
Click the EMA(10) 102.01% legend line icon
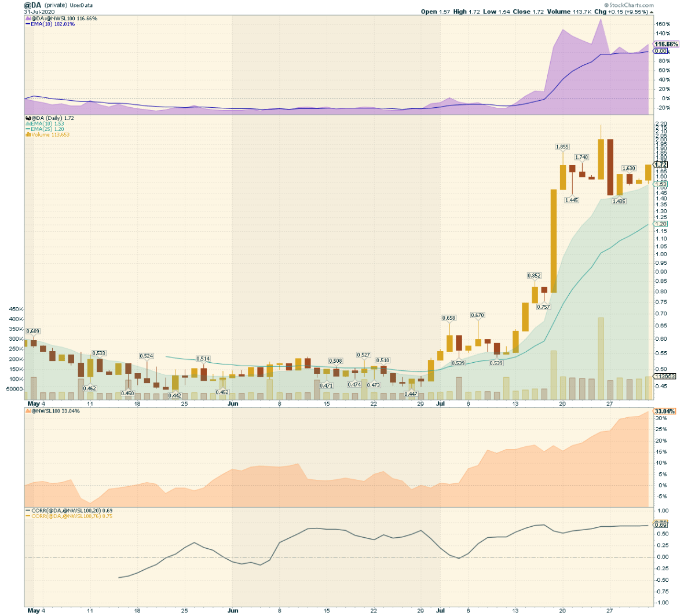(x=27, y=24)
